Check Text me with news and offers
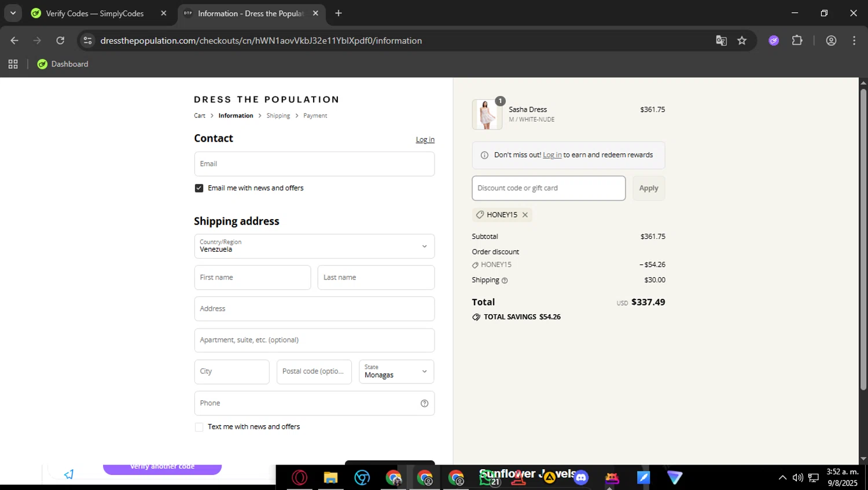The image size is (868, 490). pyautogui.click(x=199, y=427)
